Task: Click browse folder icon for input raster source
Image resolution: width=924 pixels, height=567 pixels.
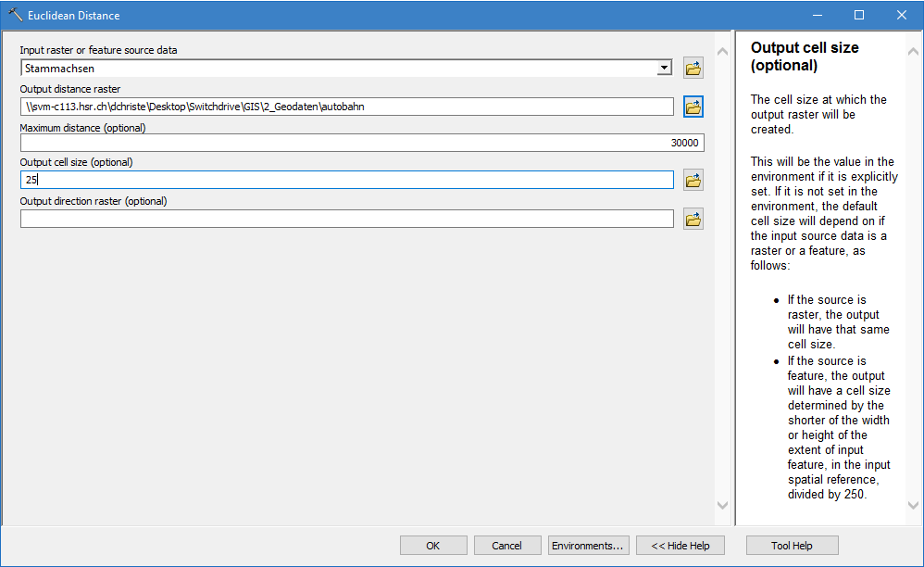Action: coord(693,68)
